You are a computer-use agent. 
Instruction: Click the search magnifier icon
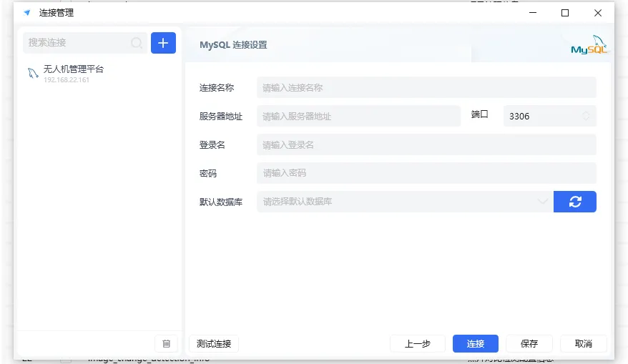point(137,43)
